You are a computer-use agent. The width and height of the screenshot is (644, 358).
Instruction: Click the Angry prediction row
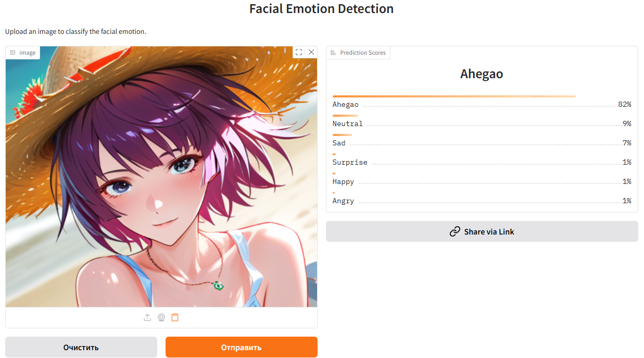[482, 197]
